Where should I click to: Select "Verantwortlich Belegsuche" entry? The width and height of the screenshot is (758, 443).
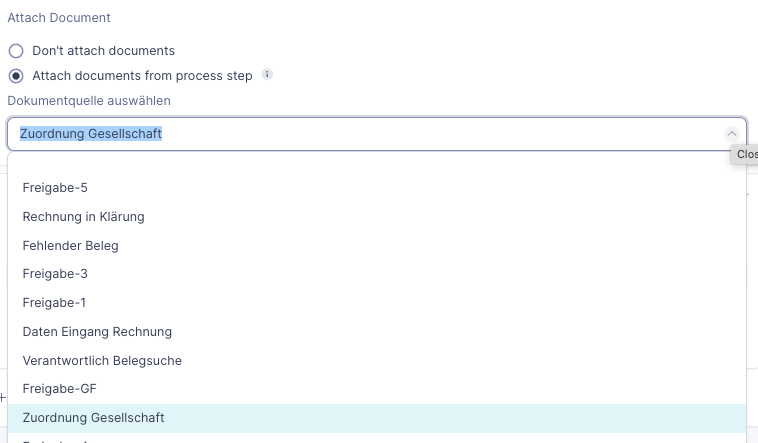pyautogui.click(x=102, y=361)
